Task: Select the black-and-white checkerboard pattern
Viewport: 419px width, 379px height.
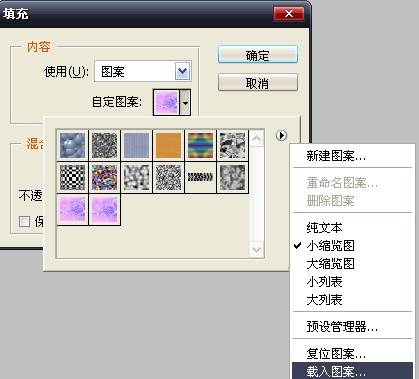Action: 72,177
